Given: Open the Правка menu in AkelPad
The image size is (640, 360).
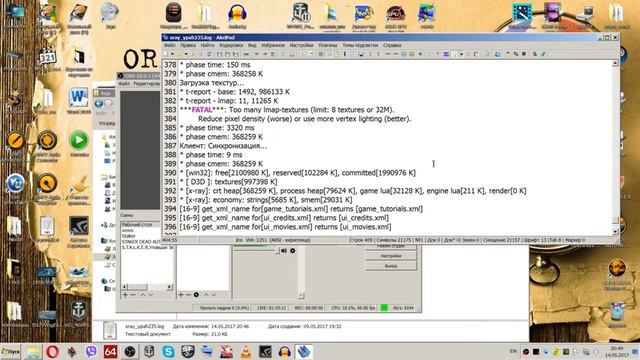Looking at the screenshot, I should point(188,45).
